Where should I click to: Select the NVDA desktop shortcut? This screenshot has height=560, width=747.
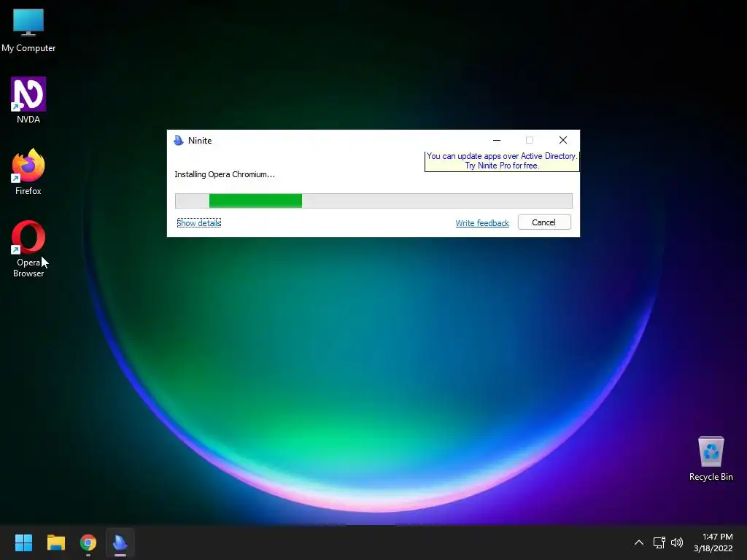pos(28,101)
